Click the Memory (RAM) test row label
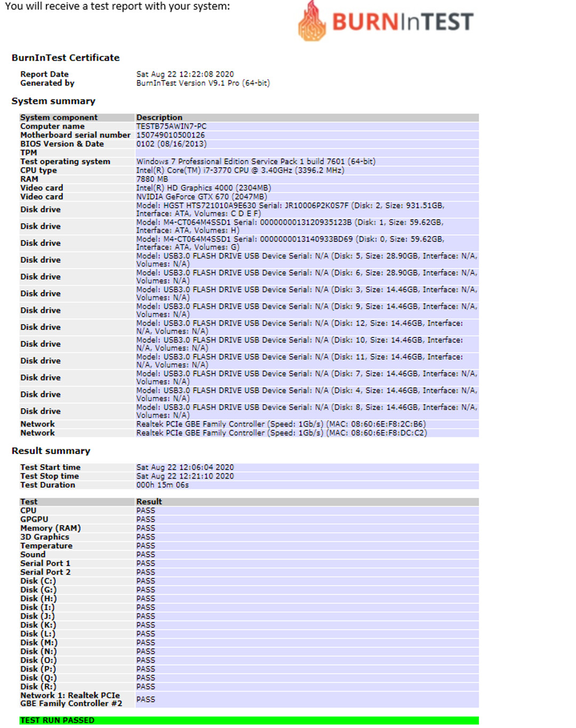 [51, 528]
